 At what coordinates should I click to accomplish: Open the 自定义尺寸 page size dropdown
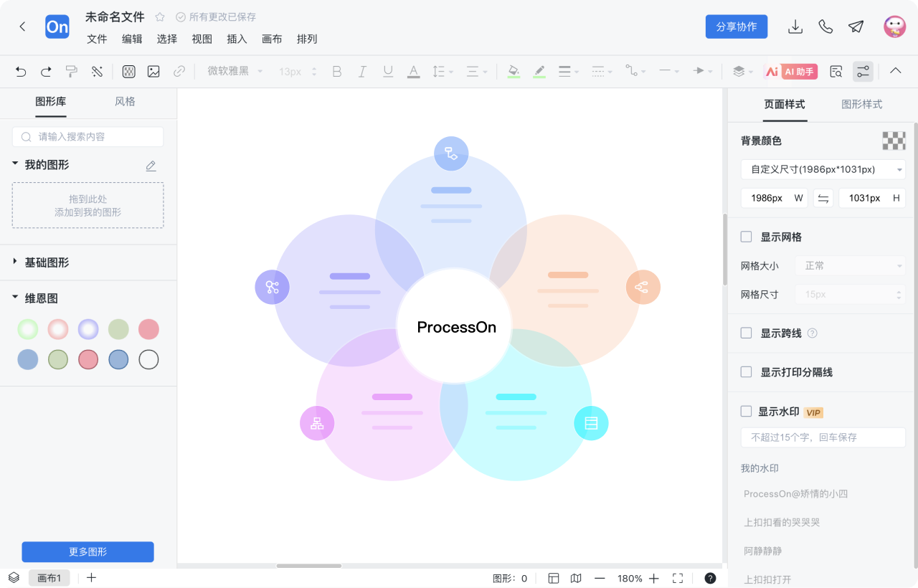coord(823,169)
